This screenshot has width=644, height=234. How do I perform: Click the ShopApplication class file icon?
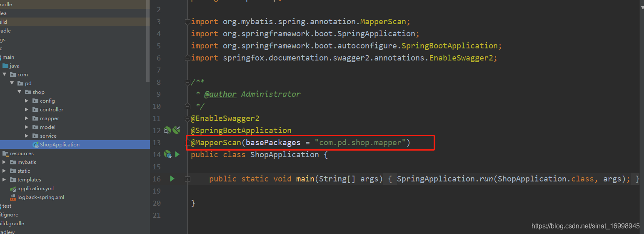click(x=36, y=145)
